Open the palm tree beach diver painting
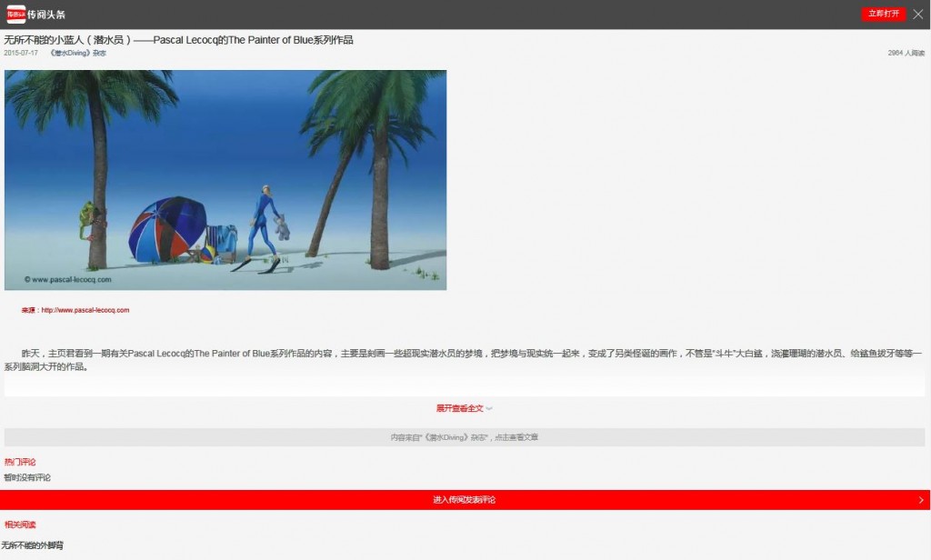This screenshot has height=560, width=931. (x=225, y=180)
